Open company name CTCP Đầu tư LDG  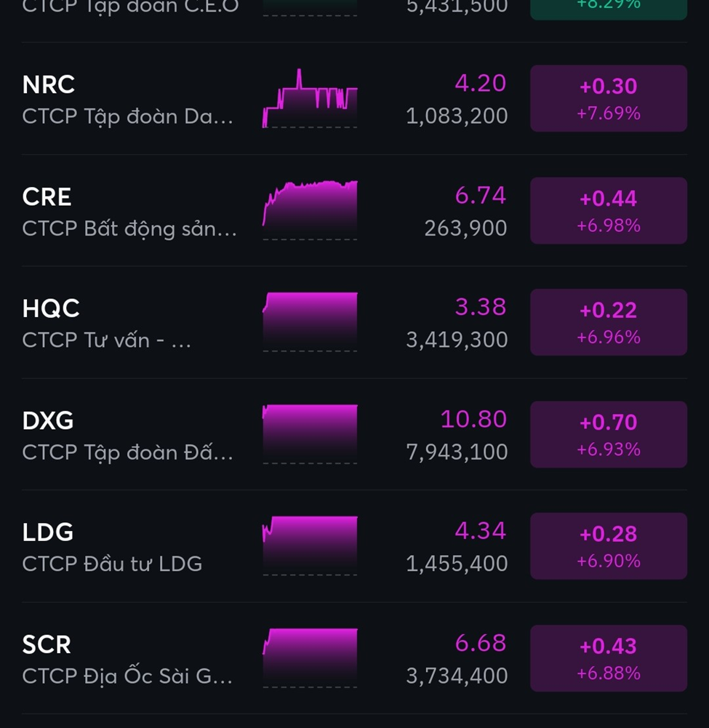(x=112, y=564)
